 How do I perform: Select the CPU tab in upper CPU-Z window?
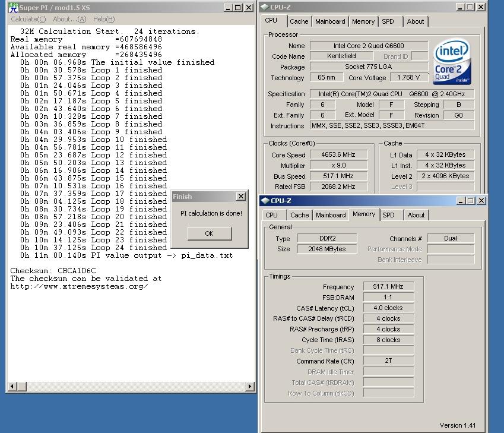271,21
